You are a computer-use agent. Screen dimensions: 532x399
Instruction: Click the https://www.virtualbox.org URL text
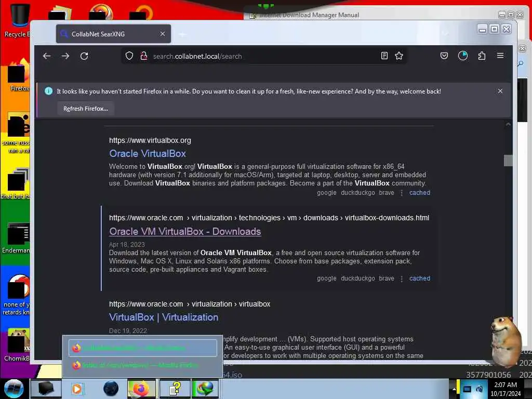coord(150,140)
